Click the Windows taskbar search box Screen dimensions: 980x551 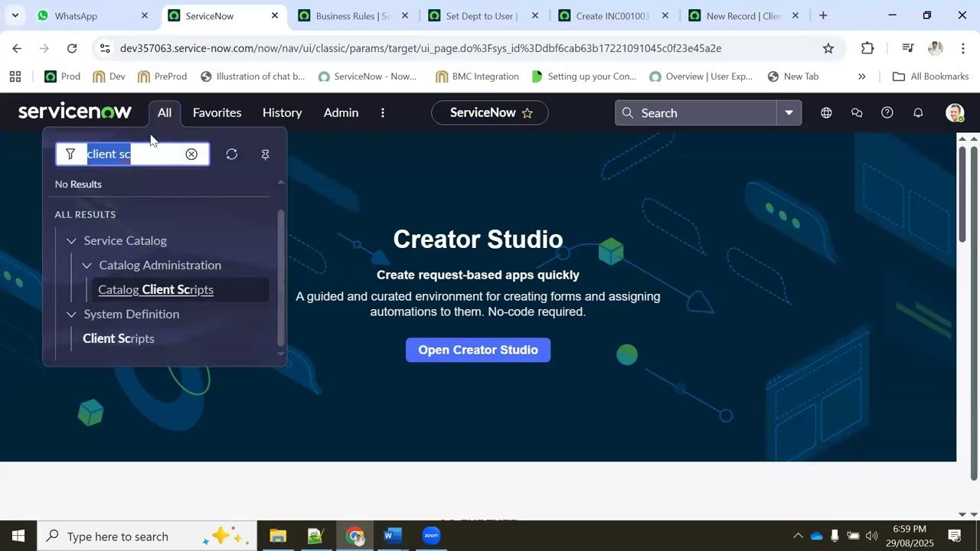click(x=146, y=536)
